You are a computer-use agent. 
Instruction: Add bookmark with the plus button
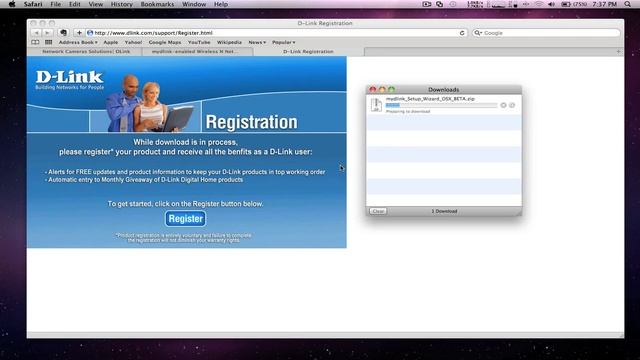pos(79,33)
